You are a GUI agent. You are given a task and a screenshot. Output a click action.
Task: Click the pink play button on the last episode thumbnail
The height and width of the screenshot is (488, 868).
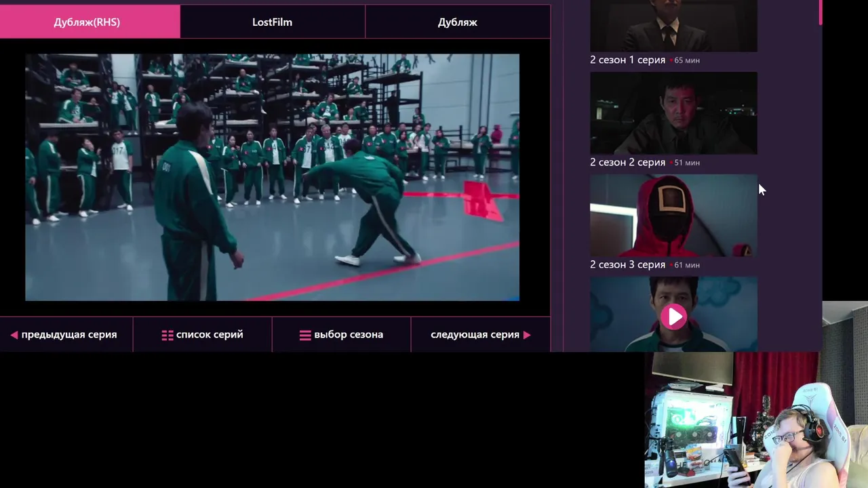(673, 317)
